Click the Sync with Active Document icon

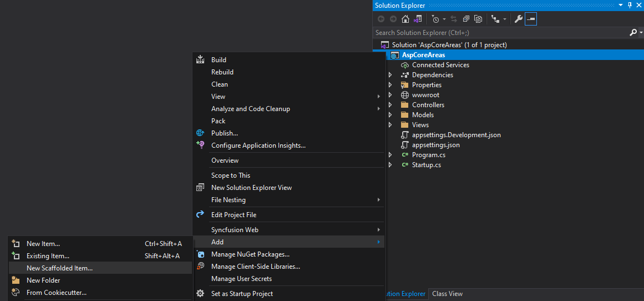click(454, 19)
